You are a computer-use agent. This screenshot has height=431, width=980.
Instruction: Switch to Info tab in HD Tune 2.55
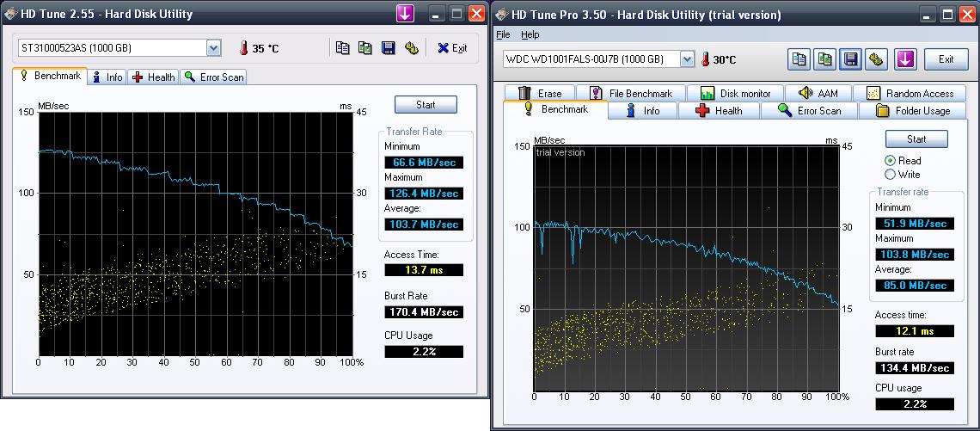click(107, 77)
